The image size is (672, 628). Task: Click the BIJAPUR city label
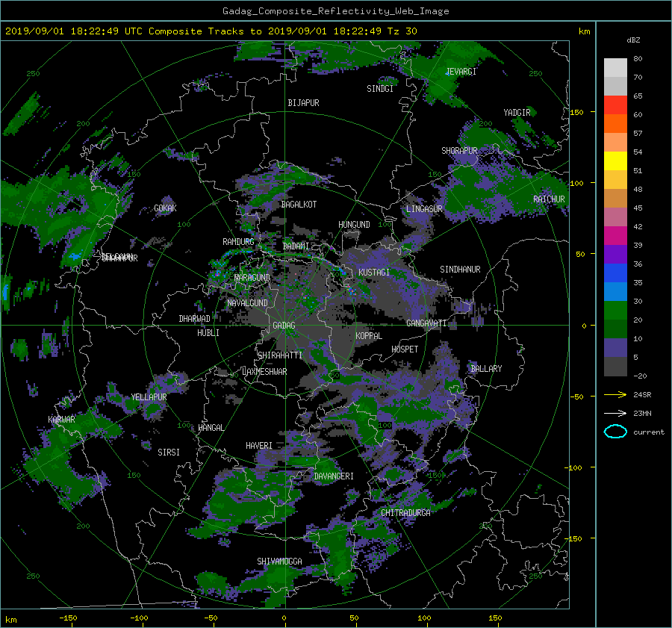click(x=303, y=103)
